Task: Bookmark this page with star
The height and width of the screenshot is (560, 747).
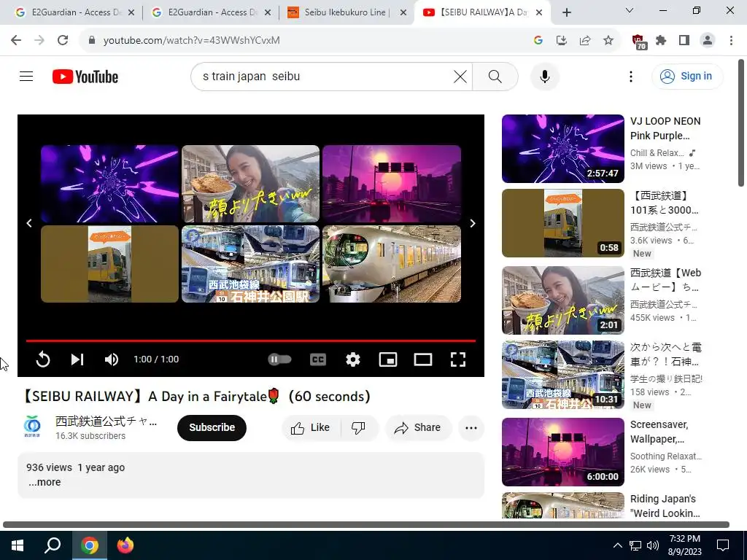Action: 608,41
